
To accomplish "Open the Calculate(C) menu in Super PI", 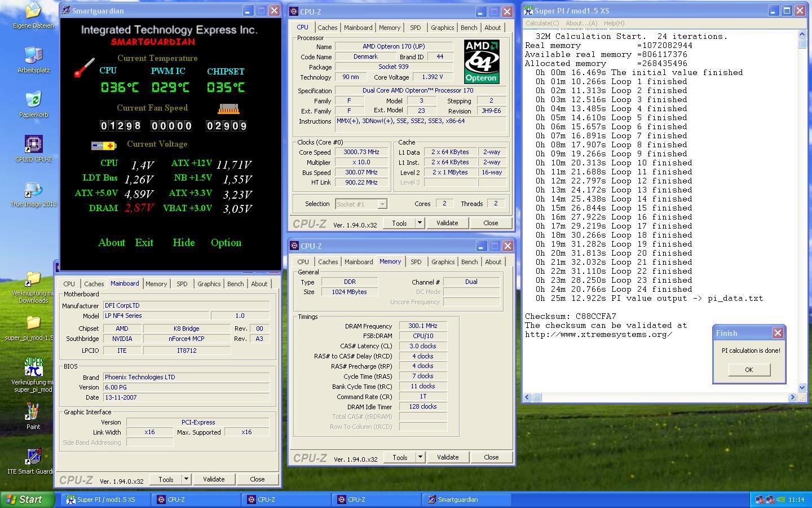I will click(x=542, y=23).
